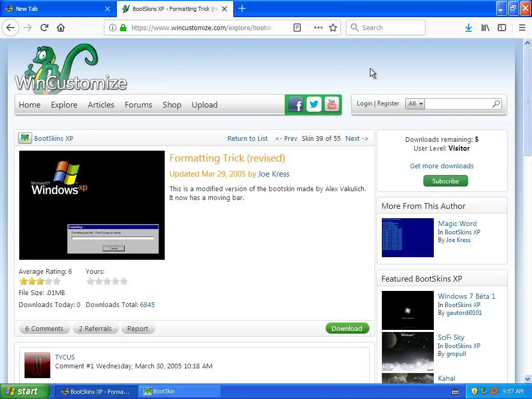Open Windows 7 Béta 1 link
This screenshot has width=532, height=399.
pyautogui.click(x=466, y=296)
